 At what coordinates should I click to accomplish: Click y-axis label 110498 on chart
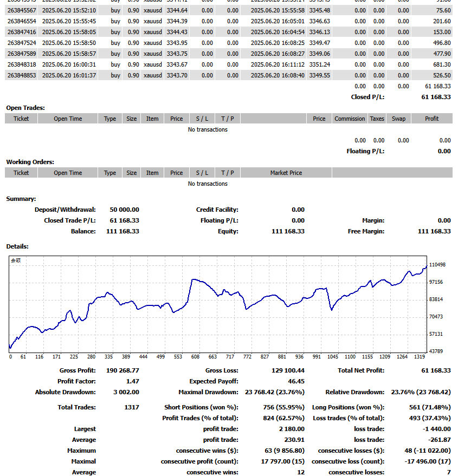pos(437,265)
